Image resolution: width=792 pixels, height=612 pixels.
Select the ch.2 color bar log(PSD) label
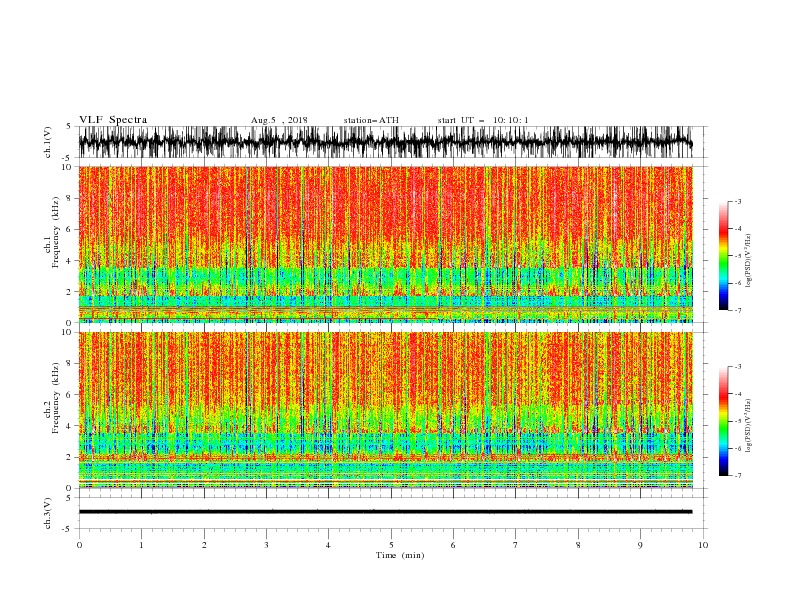749,426
